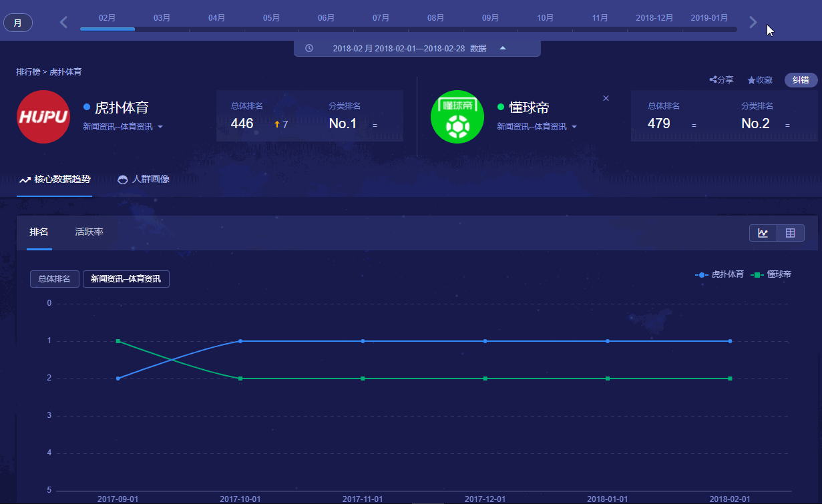The image size is (822, 504).
Task: Switch to 人群画像 tab
Action: click(144, 180)
